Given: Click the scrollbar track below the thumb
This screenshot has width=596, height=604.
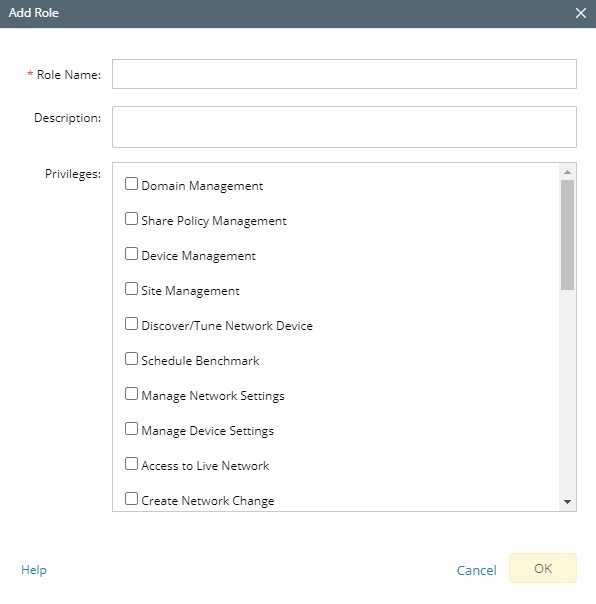Looking at the screenshot, I should click(x=567, y=392).
